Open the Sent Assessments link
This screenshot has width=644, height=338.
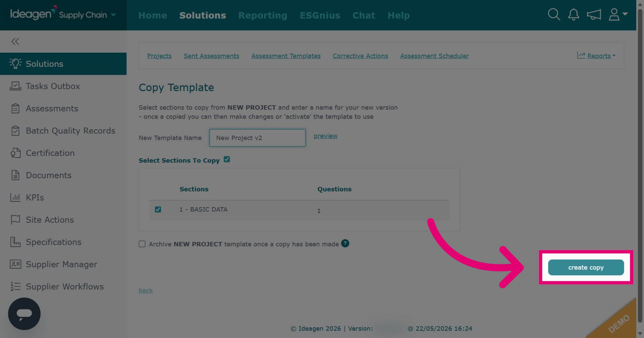(x=211, y=56)
